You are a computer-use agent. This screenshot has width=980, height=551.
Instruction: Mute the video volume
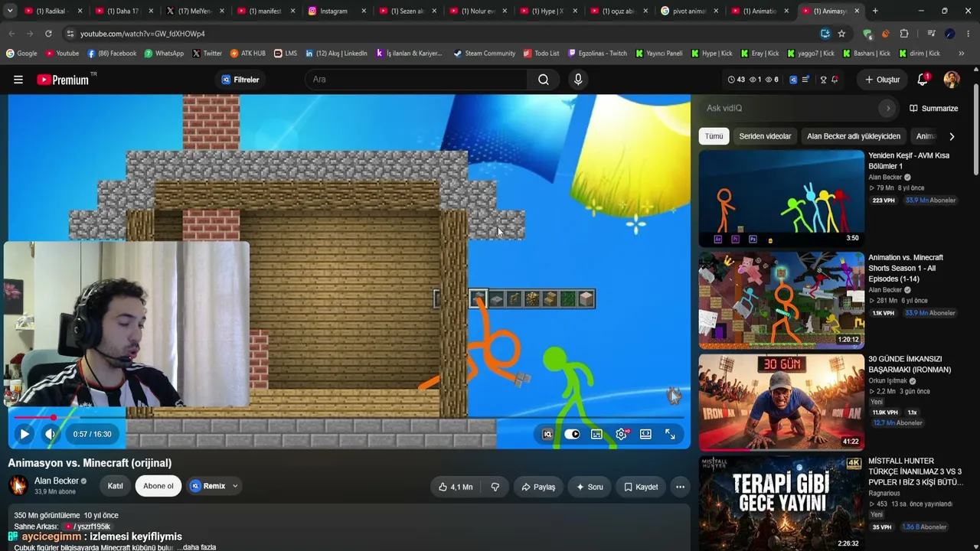pyautogui.click(x=51, y=434)
